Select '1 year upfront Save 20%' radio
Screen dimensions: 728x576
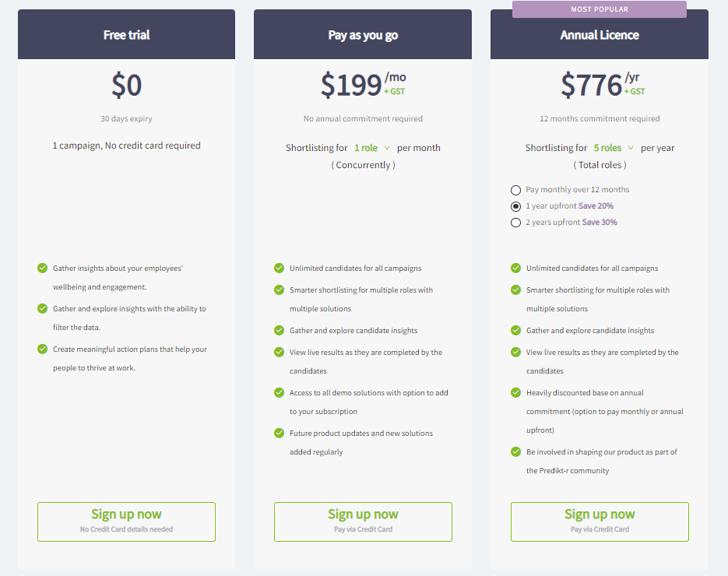[x=515, y=206]
